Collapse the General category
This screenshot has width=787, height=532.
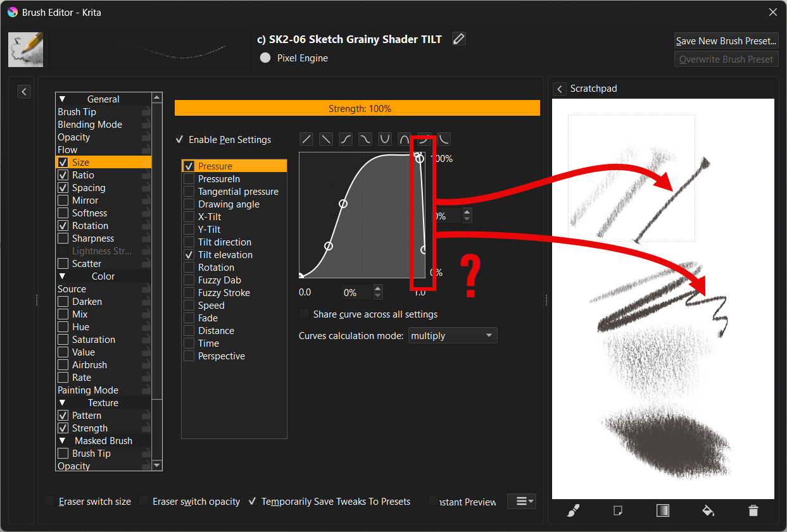[62, 99]
